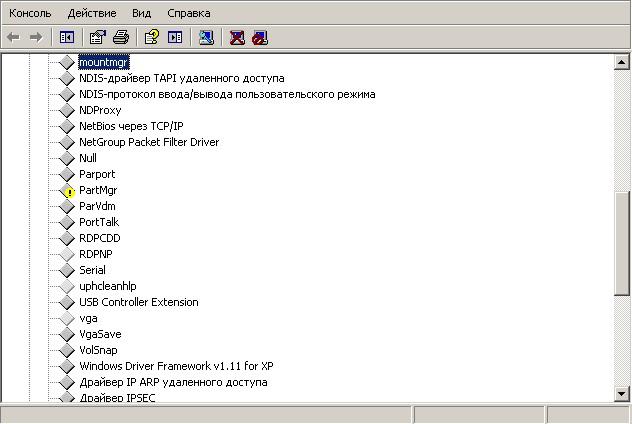Click the Print toolbar icon

click(x=121, y=37)
